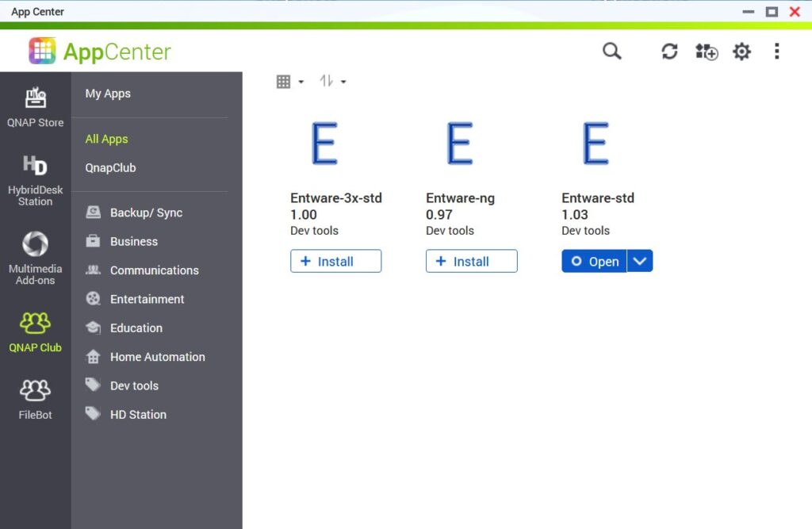812x529 pixels.
Task: Open the three-dot more menu
Action: click(777, 52)
